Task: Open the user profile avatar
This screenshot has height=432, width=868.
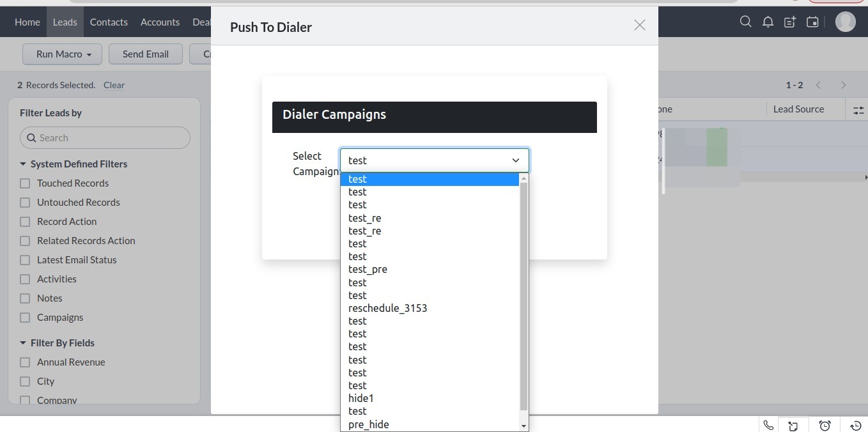Action: (845, 22)
